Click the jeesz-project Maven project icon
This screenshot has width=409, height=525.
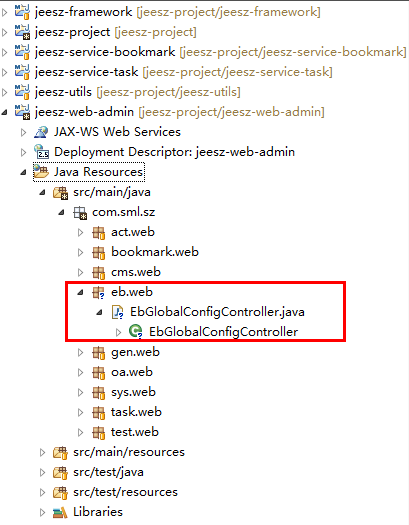coord(22,32)
